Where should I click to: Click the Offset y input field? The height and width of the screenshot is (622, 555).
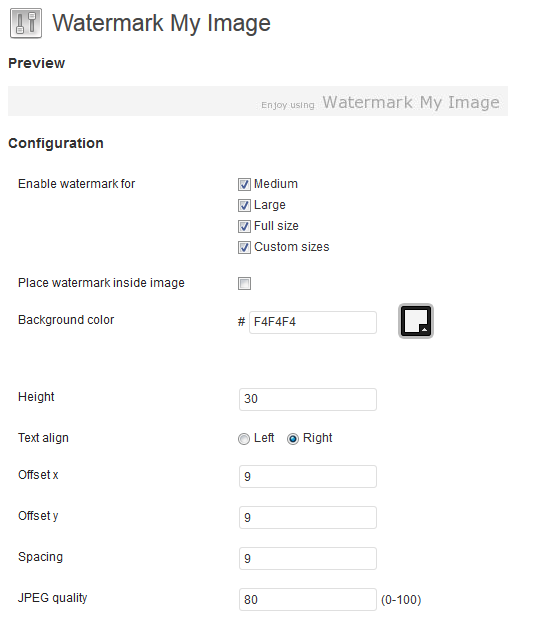pyautogui.click(x=308, y=517)
